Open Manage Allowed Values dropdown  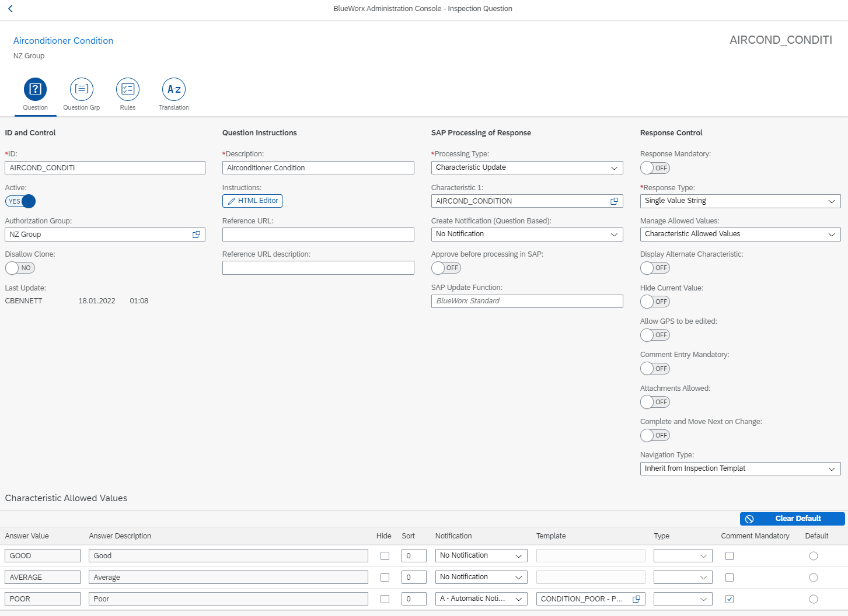(x=740, y=234)
